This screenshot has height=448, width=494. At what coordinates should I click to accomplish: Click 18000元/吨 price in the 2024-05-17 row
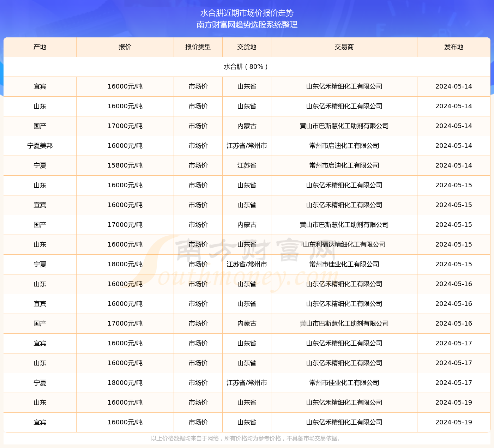click(125, 383)
